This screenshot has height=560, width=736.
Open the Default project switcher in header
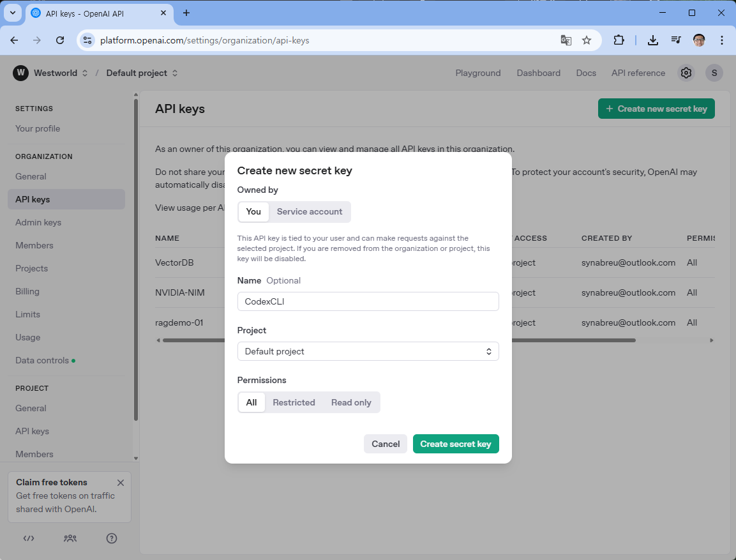coord(142,73)
